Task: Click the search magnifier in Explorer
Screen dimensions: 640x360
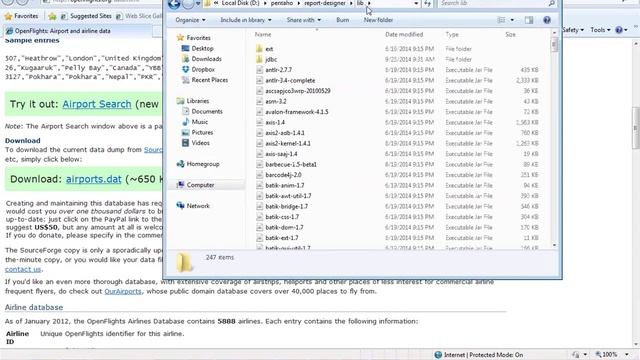Action: (551, 3)
